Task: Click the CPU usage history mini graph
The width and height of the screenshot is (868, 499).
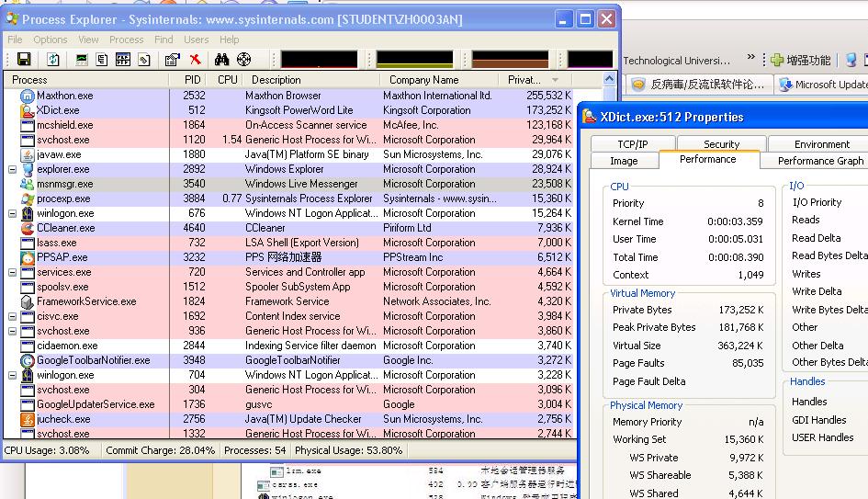Action: (x=319, y=60)
